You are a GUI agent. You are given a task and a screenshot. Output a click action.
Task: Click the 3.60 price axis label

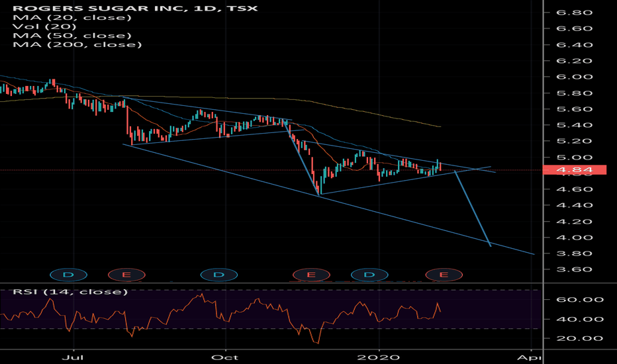[574, 269]
